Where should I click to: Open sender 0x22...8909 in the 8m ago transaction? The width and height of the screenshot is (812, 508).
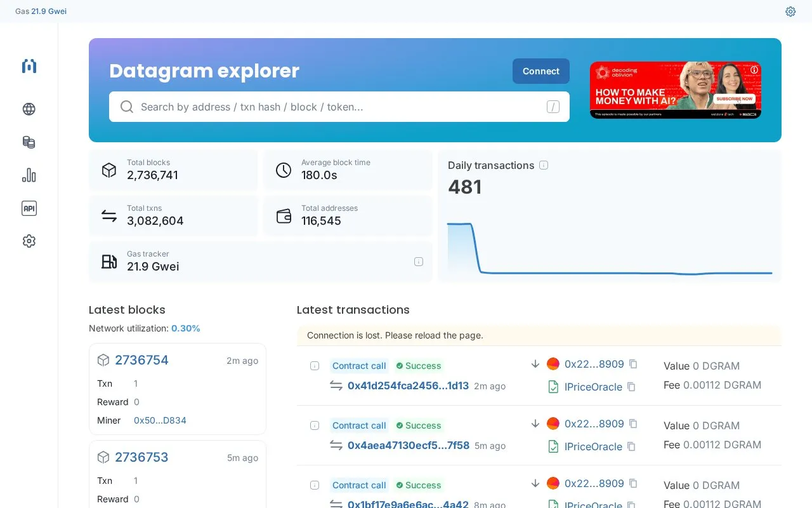[x=594, y=483]
